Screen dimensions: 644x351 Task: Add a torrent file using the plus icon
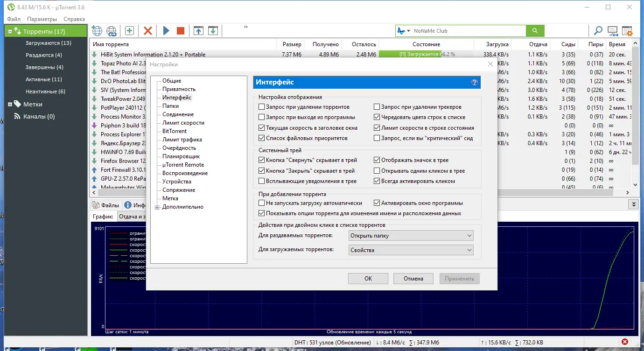[129, 30]
